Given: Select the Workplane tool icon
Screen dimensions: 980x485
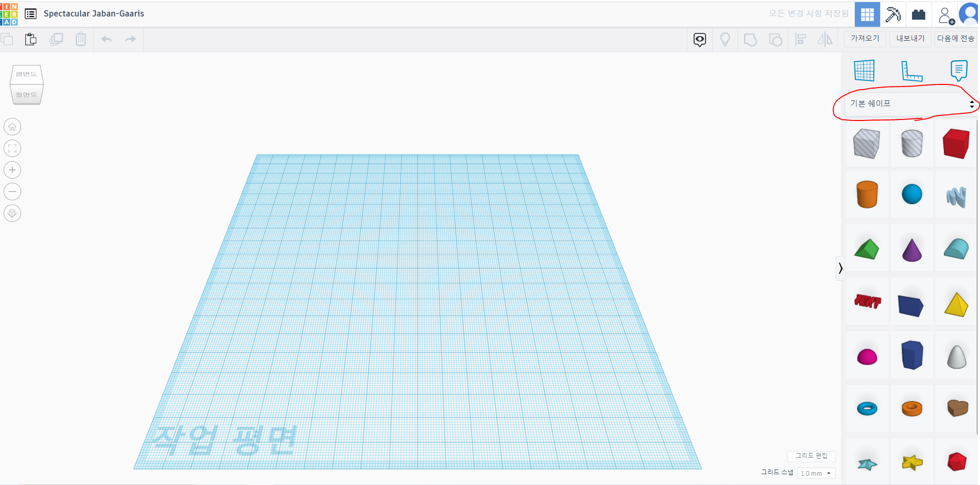Looking at the screenshot, I should click(x=864, y=71).
